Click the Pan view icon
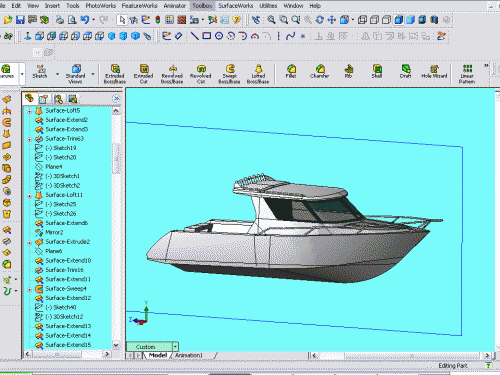500x375 pixels. point(332,20)
